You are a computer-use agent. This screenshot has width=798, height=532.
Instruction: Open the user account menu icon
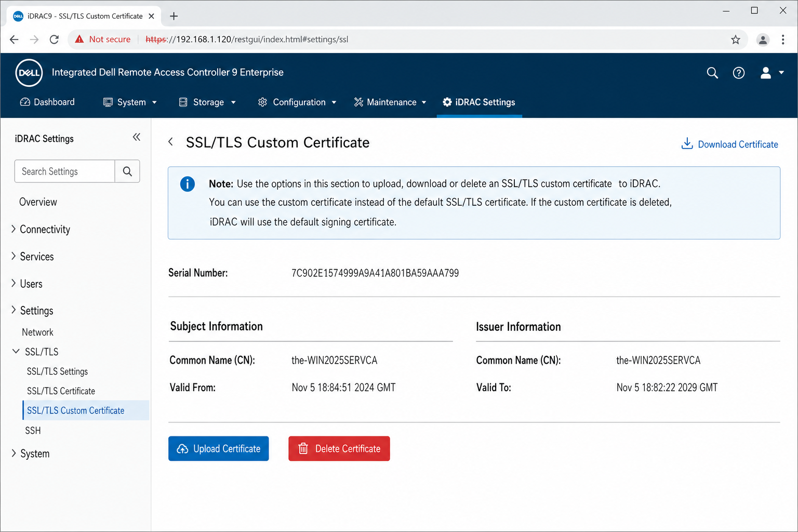pos(766,73)
